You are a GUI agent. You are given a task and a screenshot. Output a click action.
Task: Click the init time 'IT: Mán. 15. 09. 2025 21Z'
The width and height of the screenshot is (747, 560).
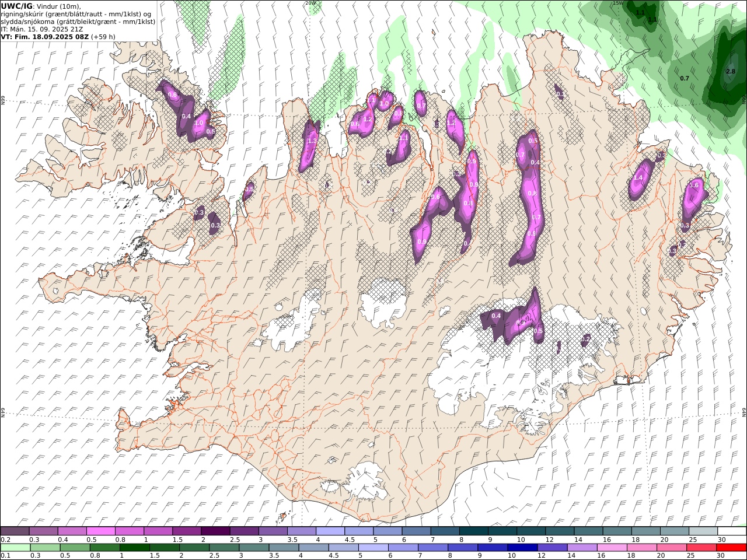(x=42, y=29)
